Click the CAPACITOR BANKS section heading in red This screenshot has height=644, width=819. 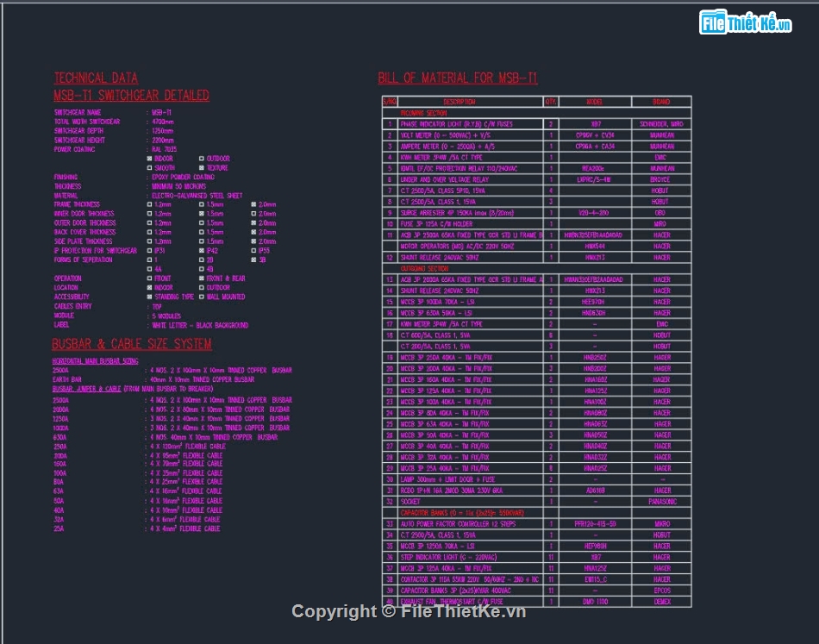[462, 513]
